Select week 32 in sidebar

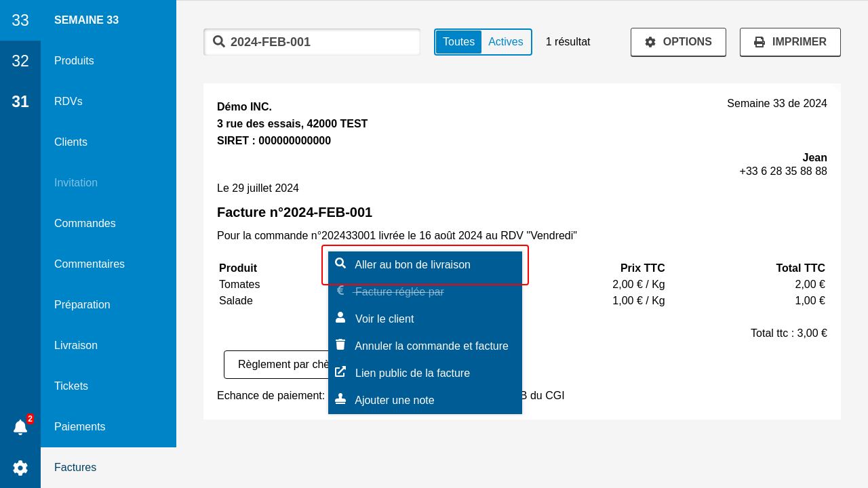click(x=20, y=61)
